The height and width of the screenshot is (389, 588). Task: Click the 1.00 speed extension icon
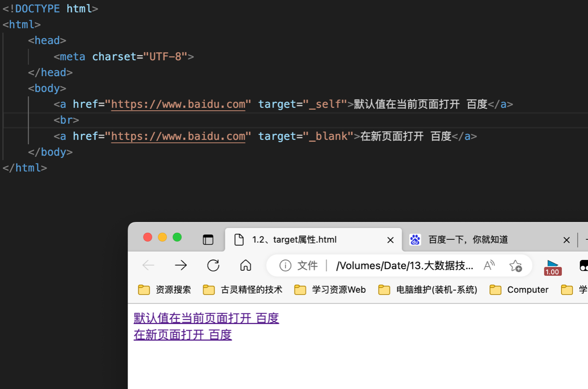coord(552,267)
